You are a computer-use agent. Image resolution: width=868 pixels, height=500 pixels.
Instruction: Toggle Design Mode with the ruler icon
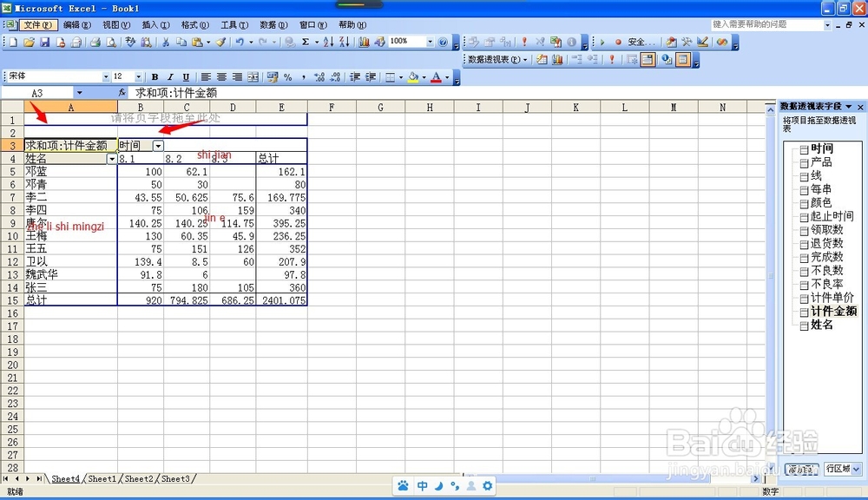pos(702,42)
